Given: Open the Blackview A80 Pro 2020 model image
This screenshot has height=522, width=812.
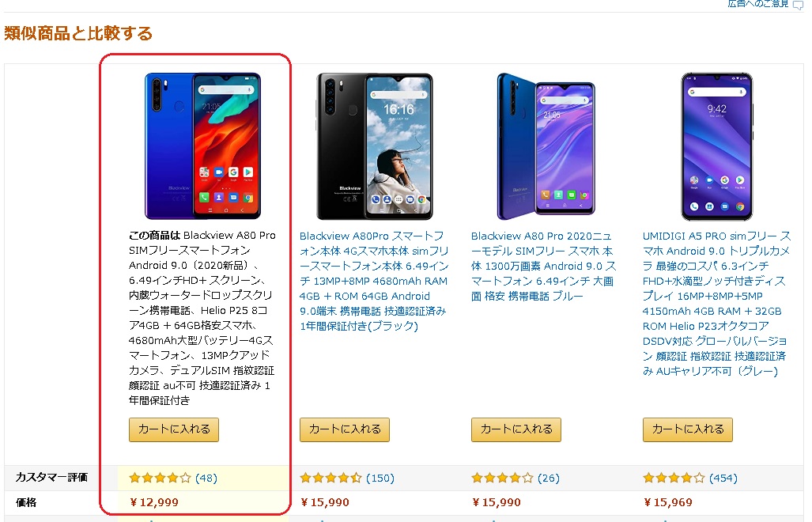Looking at the screenshot, I should (x=546, y=146).
